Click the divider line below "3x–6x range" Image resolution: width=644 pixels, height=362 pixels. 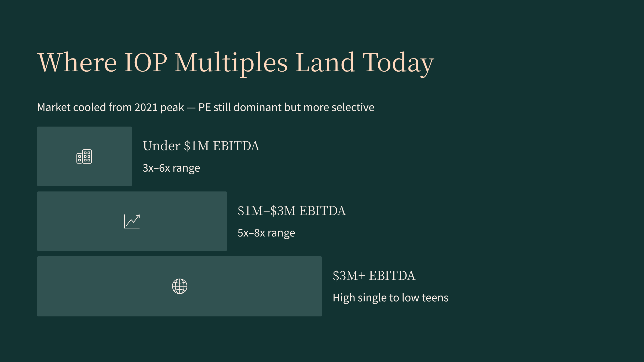[369, 186]
